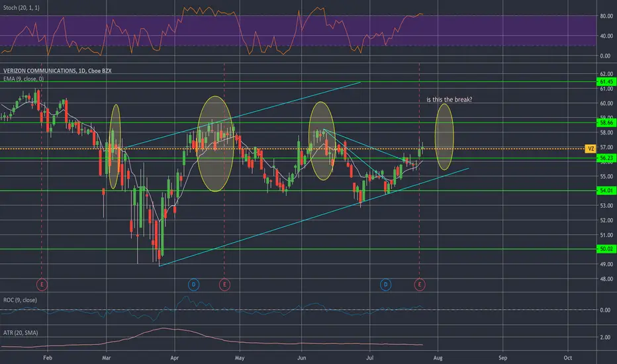Viewport: 617px width, 364px height.
Task: Select the 'is this the break?' annotation
Action: [x=449, y=100]
